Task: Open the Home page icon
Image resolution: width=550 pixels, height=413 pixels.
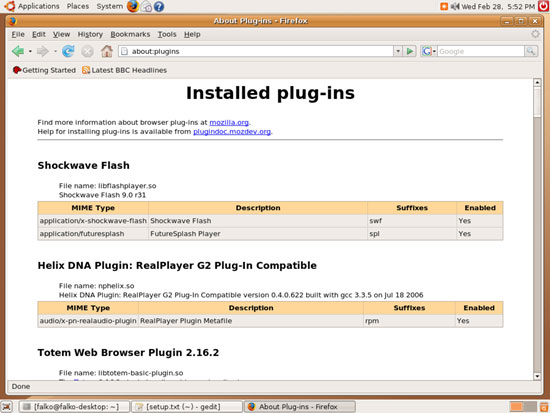Action: (107, 51)
